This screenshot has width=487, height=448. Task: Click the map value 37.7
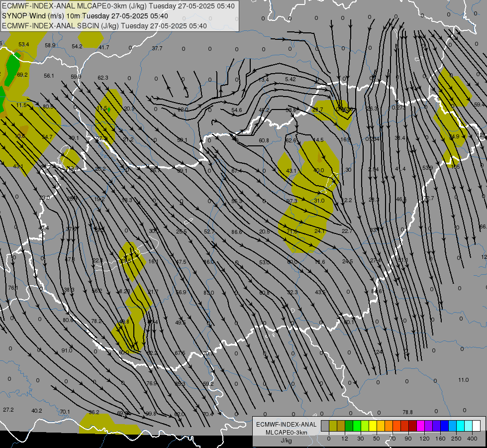pyautogui.click(x=157, y=48)
